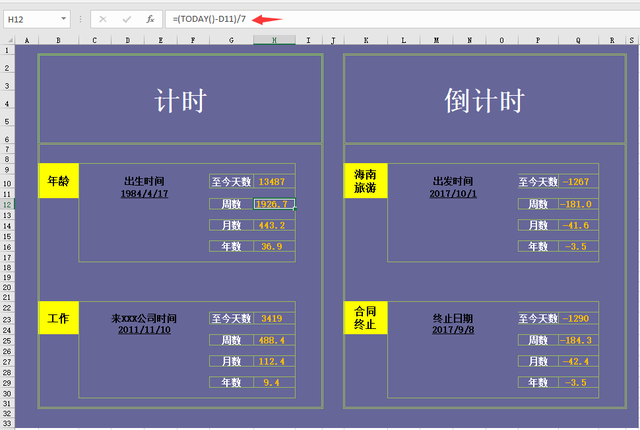Click 月数 label in 工作 section
Image resolution: width=640 pixels, height=430 pixels.
[x=231, y=361]
